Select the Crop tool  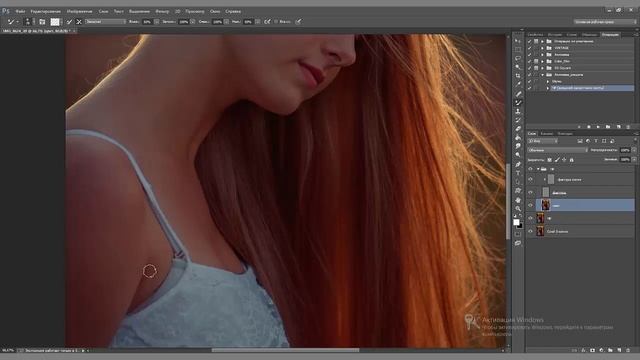[x=518, y=76]
